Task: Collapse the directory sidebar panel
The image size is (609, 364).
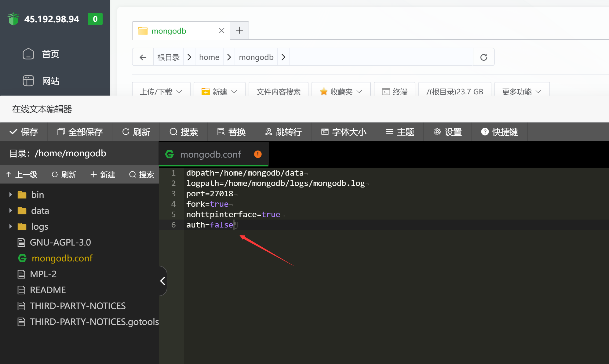Action: pyautogui.click(x=163, y=281)
